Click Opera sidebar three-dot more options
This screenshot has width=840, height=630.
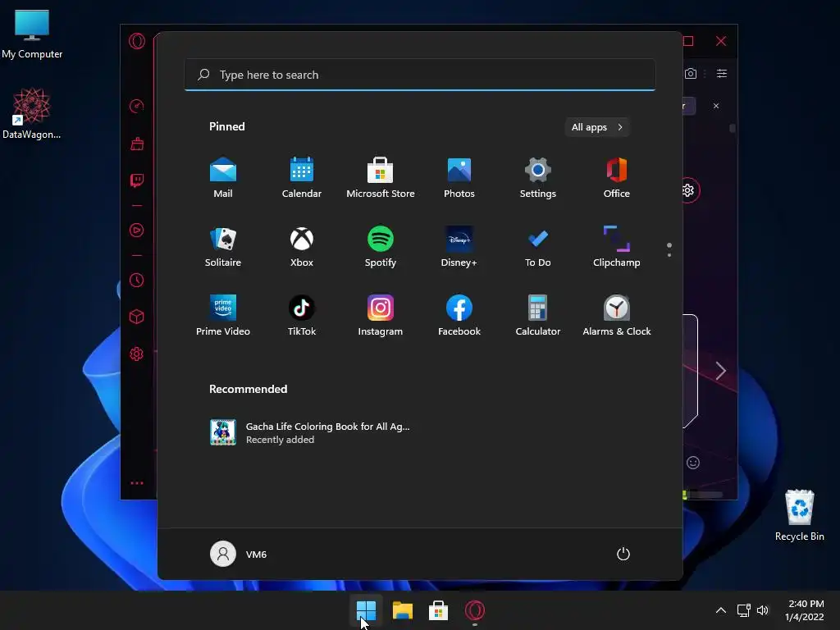point(137,483)
